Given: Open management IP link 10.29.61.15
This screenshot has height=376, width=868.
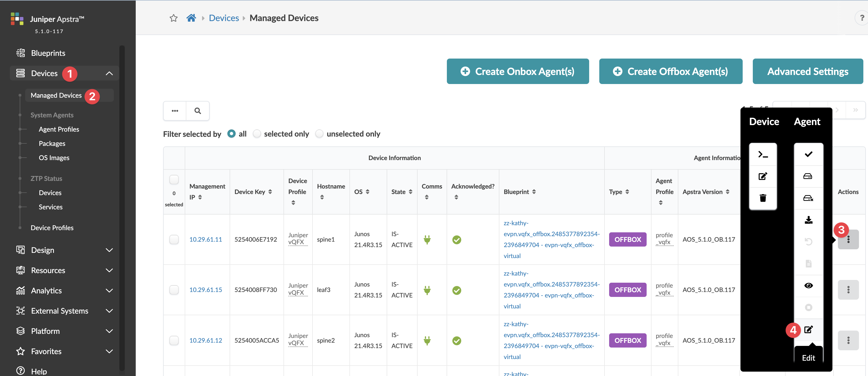Looking at the screenshot, I should click(x=206, y=290).
